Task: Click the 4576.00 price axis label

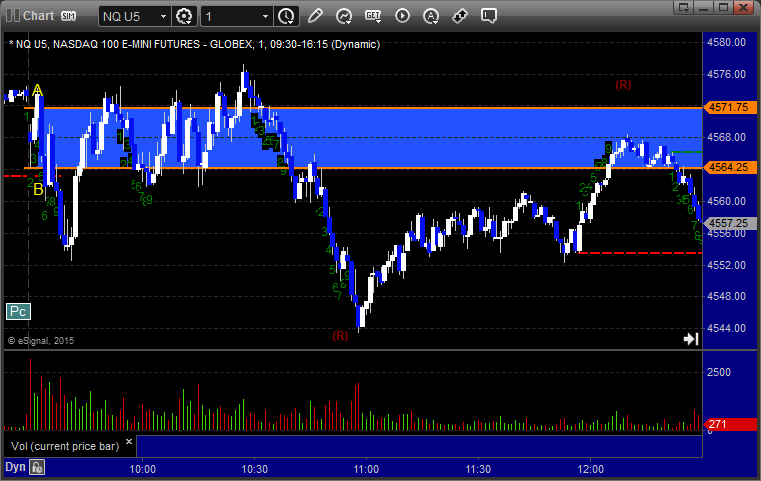Action: (x=727, y=74)
